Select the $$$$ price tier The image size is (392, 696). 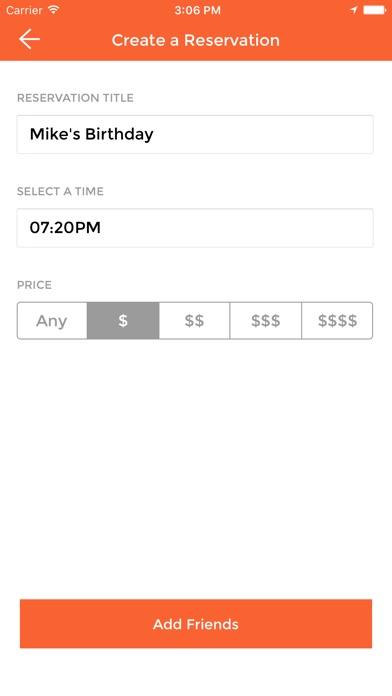(337, 320)
